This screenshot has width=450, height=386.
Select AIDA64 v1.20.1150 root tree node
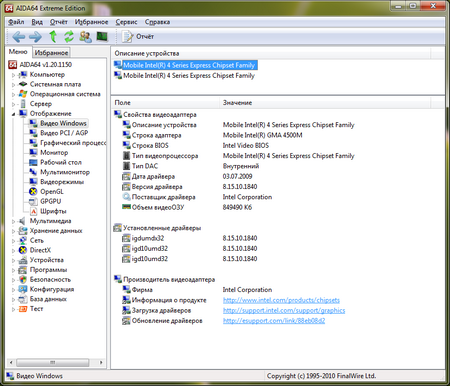[45, 64]
